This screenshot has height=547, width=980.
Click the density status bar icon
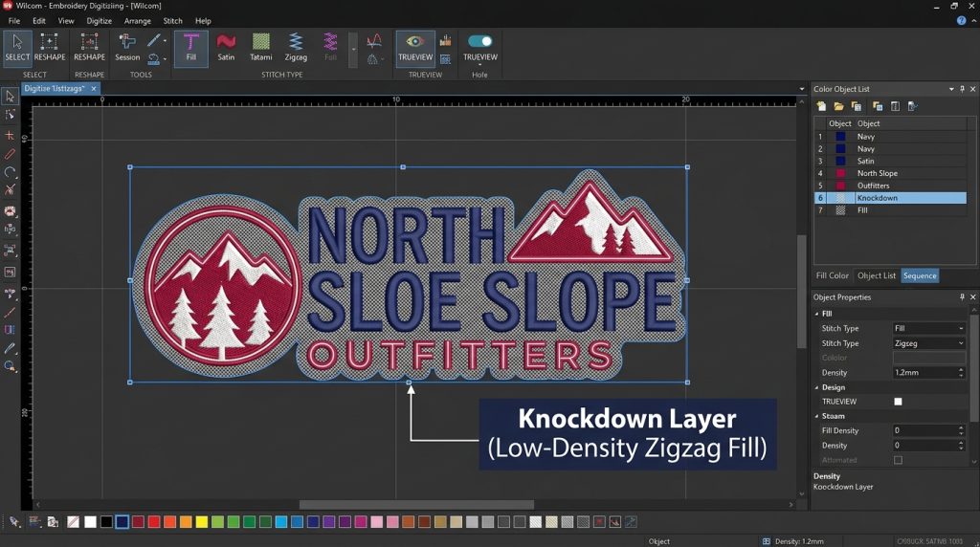click(766, 541)
